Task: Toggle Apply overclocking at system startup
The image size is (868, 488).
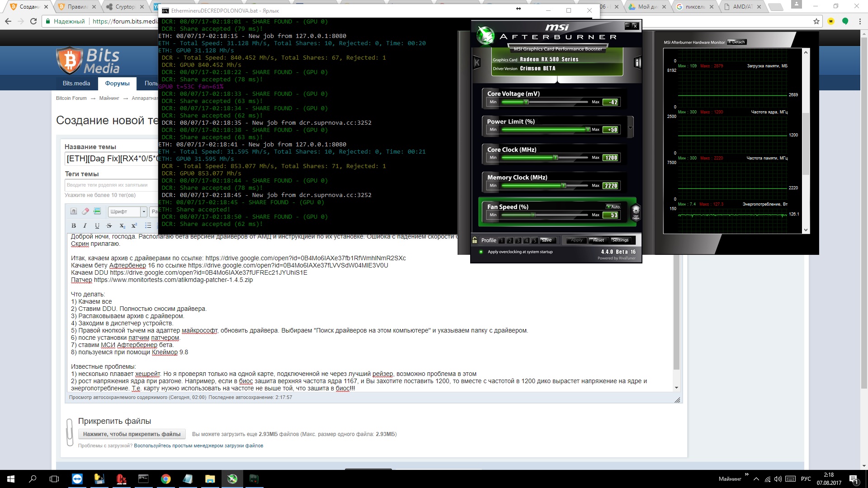Action: coord(481,252)
